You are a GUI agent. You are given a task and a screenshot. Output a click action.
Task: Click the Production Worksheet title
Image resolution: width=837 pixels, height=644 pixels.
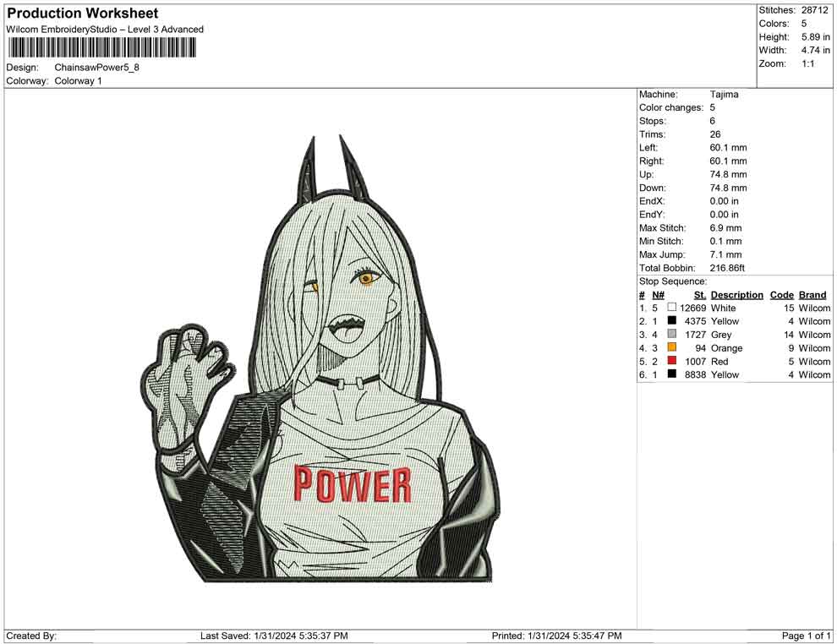tap(82, 14)
